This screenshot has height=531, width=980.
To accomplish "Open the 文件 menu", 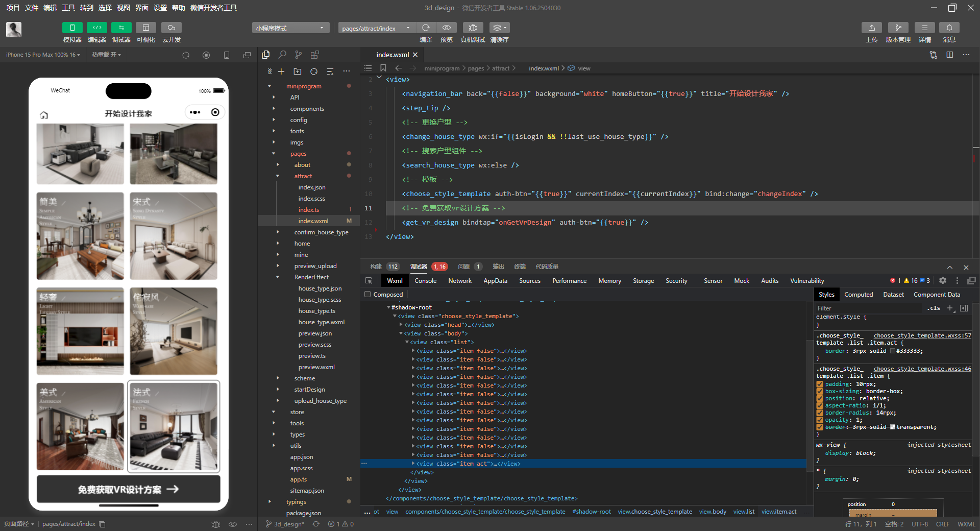I will point(32,8).
